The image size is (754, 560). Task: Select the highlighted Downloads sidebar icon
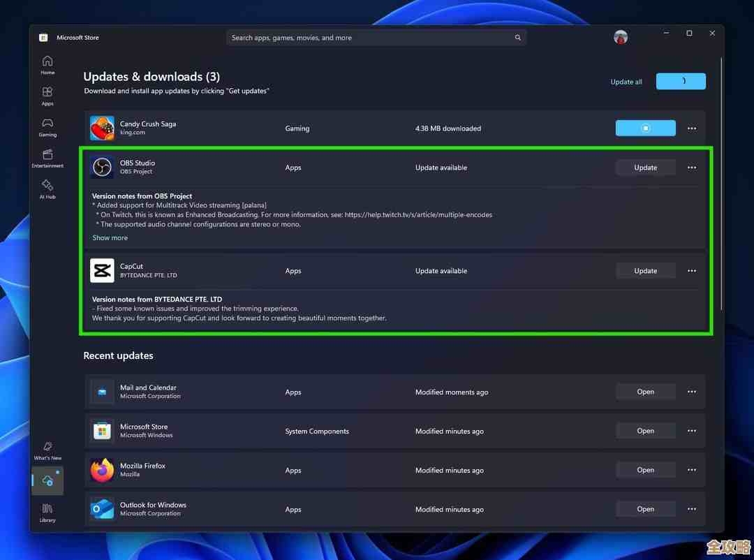coord(47,480)
